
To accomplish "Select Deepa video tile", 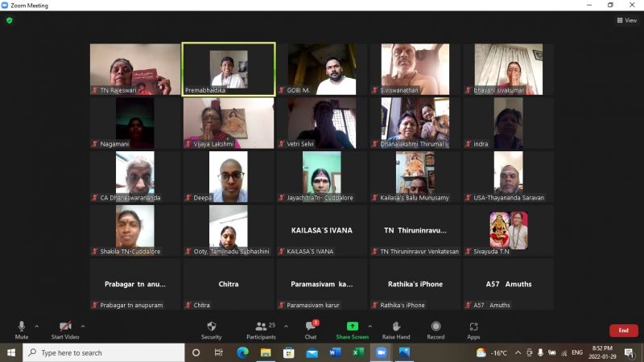I will (229, 177).
